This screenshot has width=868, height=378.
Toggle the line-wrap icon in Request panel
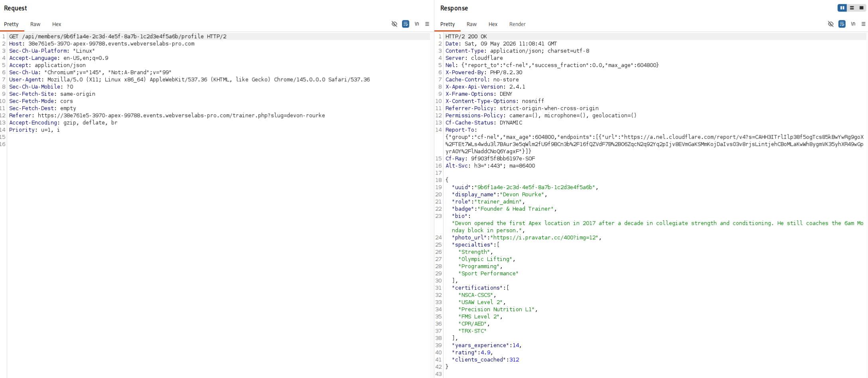point(405,24)
